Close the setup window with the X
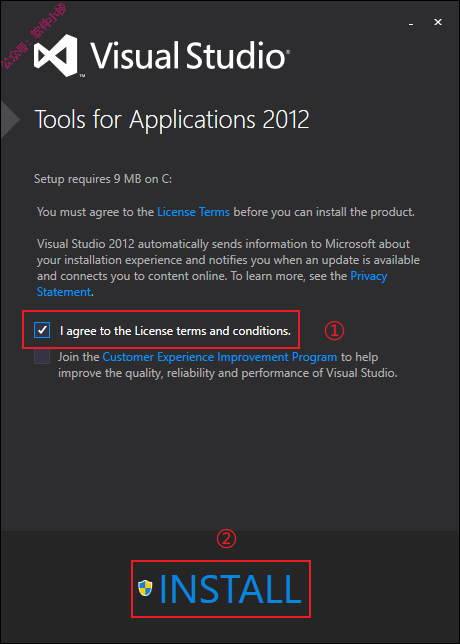 coord(438,23)
